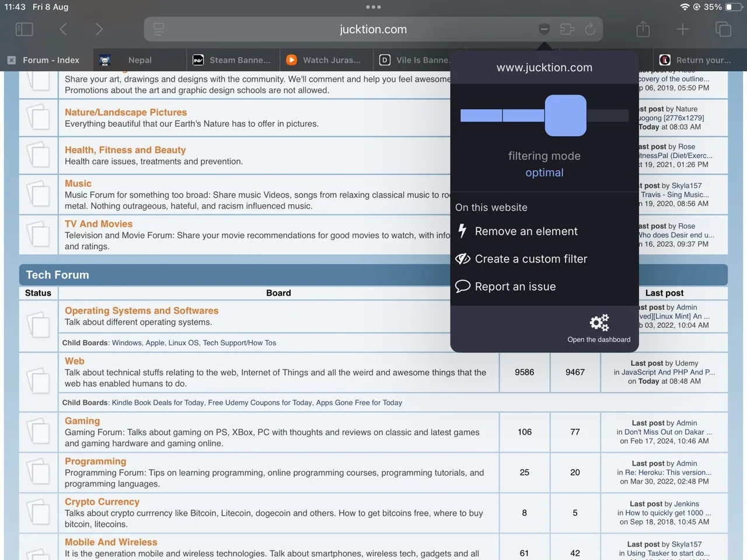
Task: Go back to previous page
Action: [63, 29]
